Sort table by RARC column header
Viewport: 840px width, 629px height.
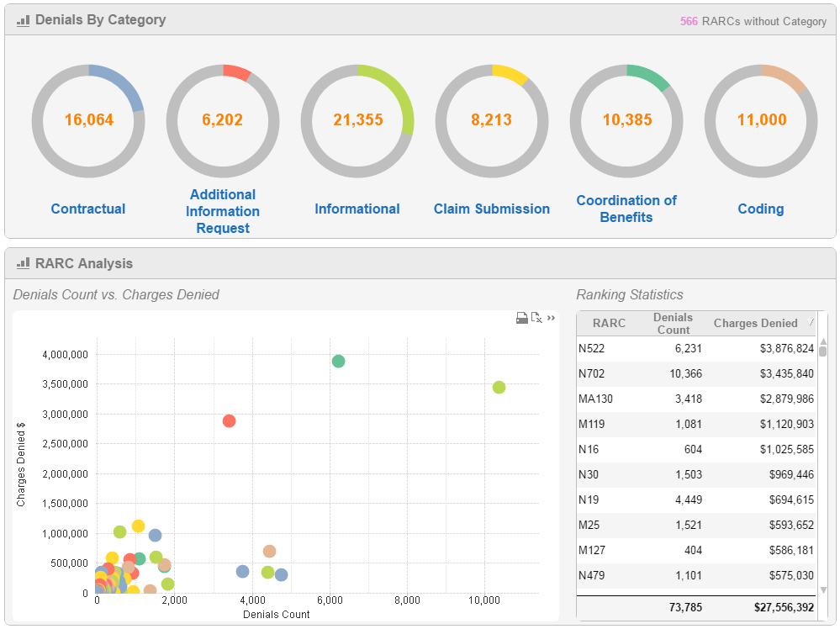coord(609,323)
